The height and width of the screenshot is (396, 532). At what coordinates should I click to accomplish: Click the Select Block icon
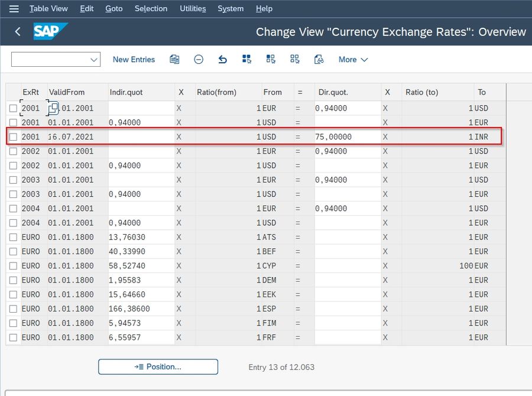[x=271, y=59]
